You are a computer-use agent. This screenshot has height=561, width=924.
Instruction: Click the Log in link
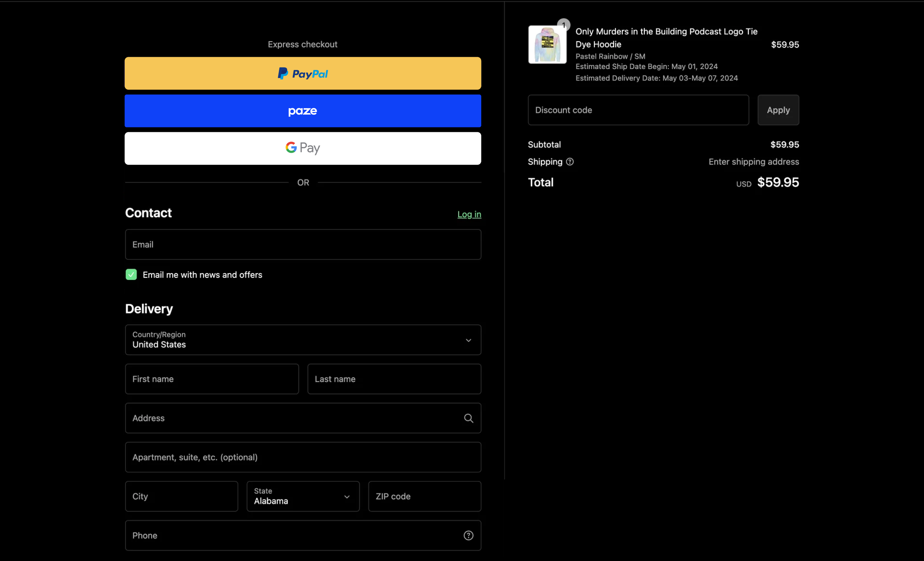click(469, 214)
